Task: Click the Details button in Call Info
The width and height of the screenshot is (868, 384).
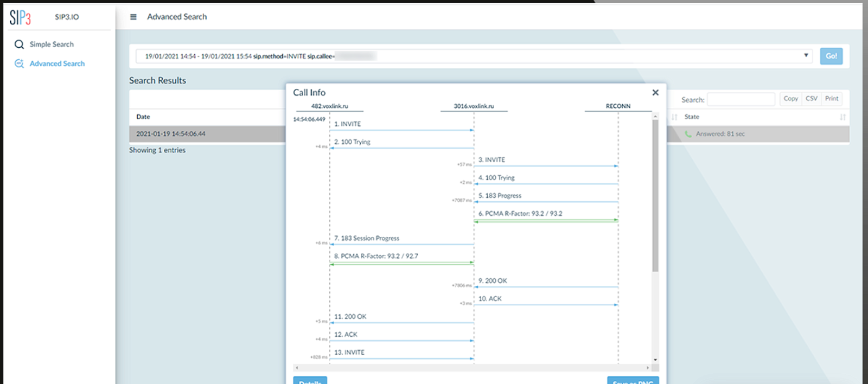Action: (310, 380)
